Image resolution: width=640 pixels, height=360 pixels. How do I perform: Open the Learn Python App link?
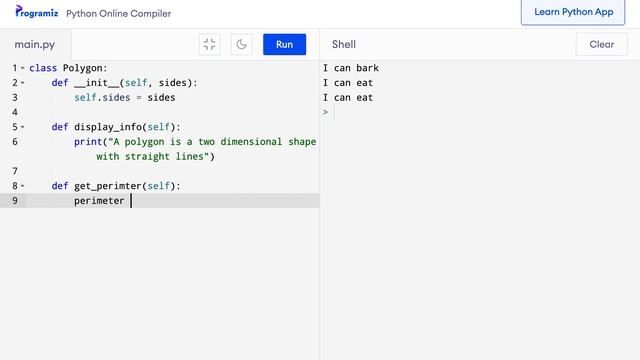click(573, 12)
